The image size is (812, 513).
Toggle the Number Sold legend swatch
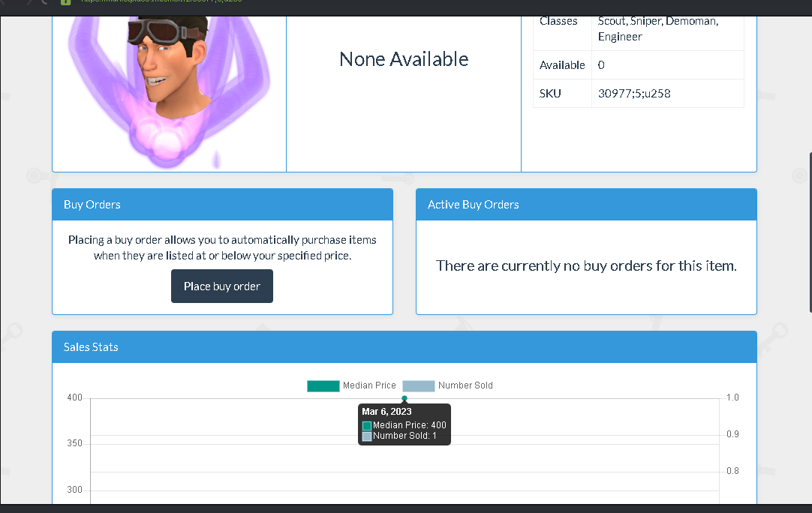click(x=419, y=385)
